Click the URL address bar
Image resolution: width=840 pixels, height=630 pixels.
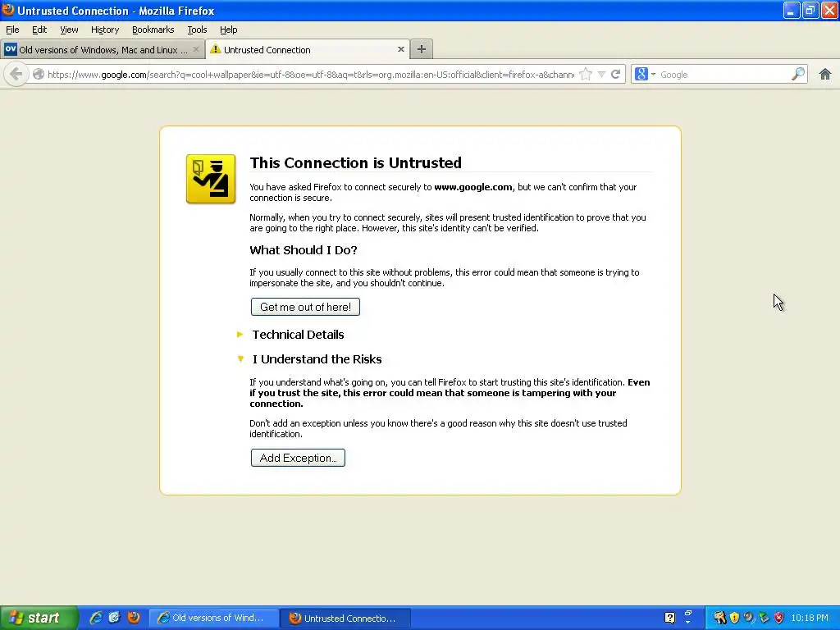pyautogui.click(x=310, y=75)
